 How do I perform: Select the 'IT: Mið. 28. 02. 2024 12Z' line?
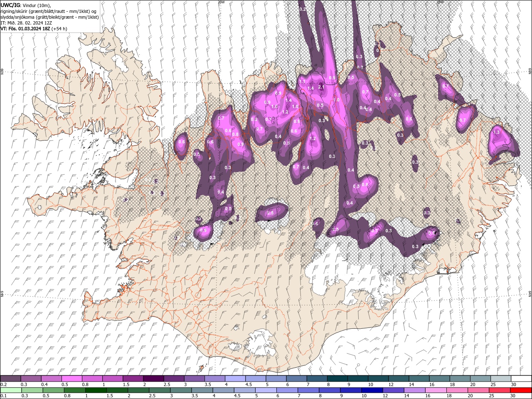point(26,23)
